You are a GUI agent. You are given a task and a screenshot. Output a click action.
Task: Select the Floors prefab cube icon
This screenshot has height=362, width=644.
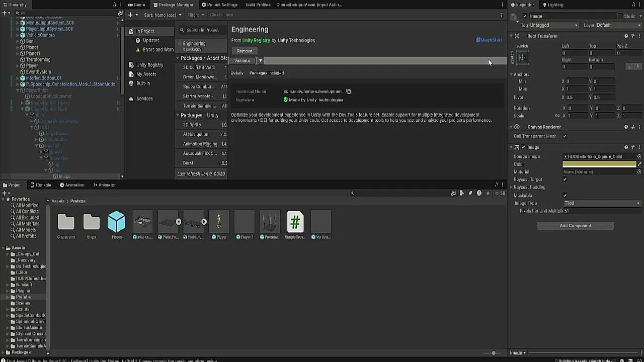[x=117, y=221]
